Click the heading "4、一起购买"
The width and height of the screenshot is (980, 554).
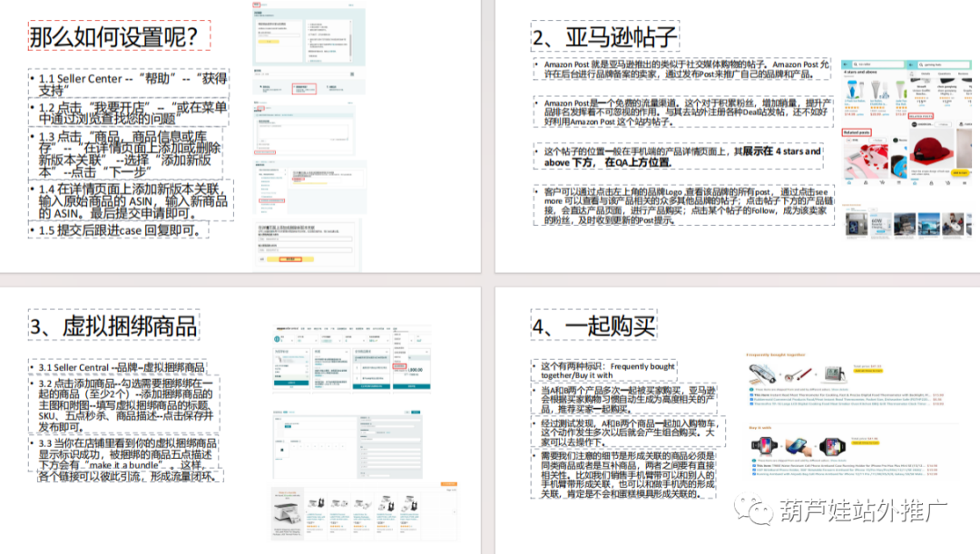pos(593,326)
